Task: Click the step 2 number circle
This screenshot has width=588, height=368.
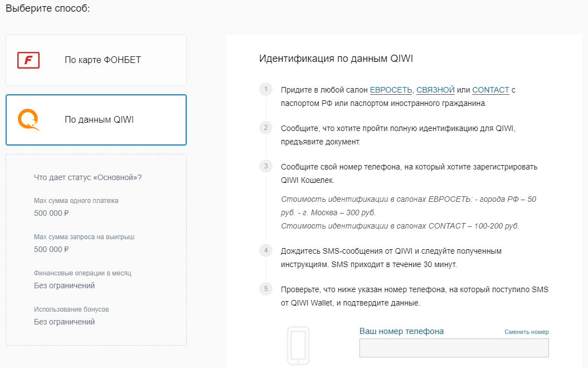Action: (x=266, y=128)
